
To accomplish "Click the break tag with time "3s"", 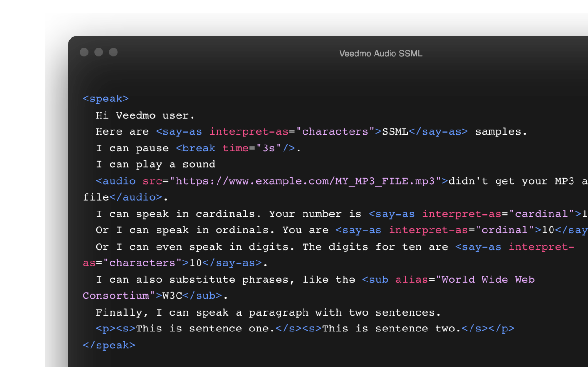I will click(x=235, y=148).
